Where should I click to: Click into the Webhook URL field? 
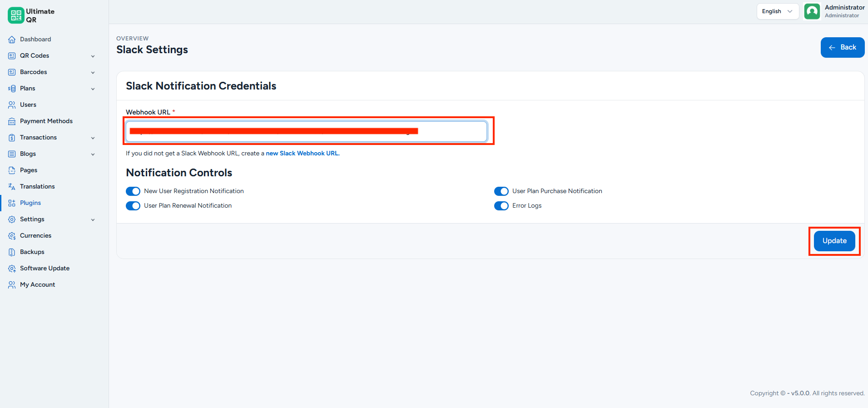coord(306,131)
